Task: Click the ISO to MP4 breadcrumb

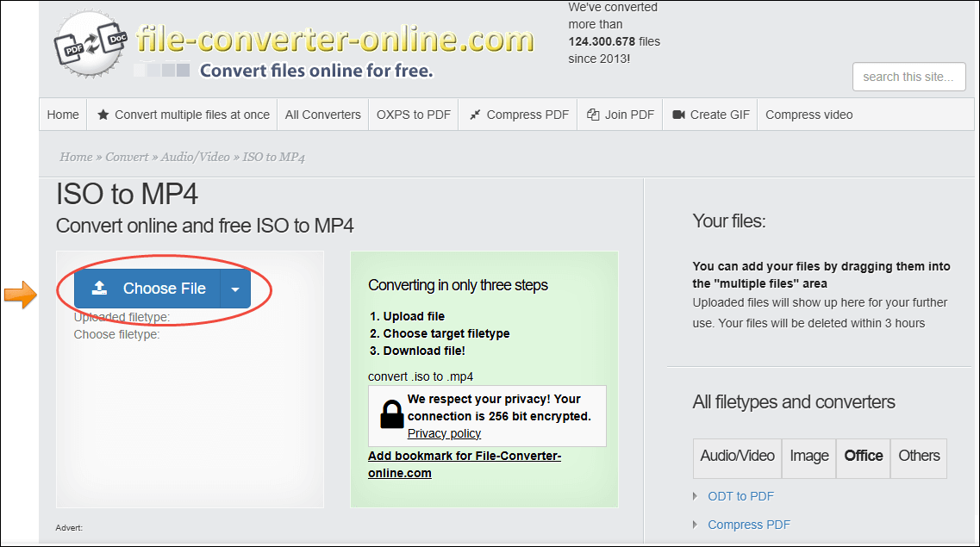Action: coord(274,157)
